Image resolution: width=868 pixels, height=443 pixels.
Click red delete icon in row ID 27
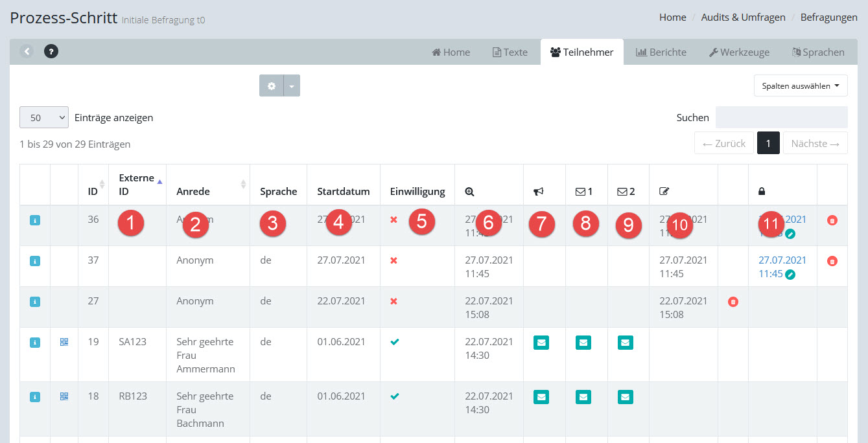(x=733, y=302)
